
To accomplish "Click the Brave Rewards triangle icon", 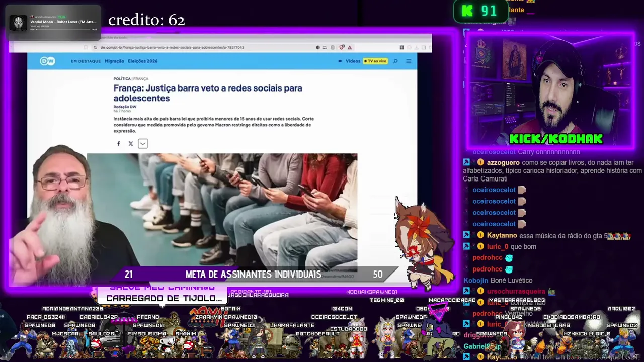I will pyautogui.click(x=350, y=47).
